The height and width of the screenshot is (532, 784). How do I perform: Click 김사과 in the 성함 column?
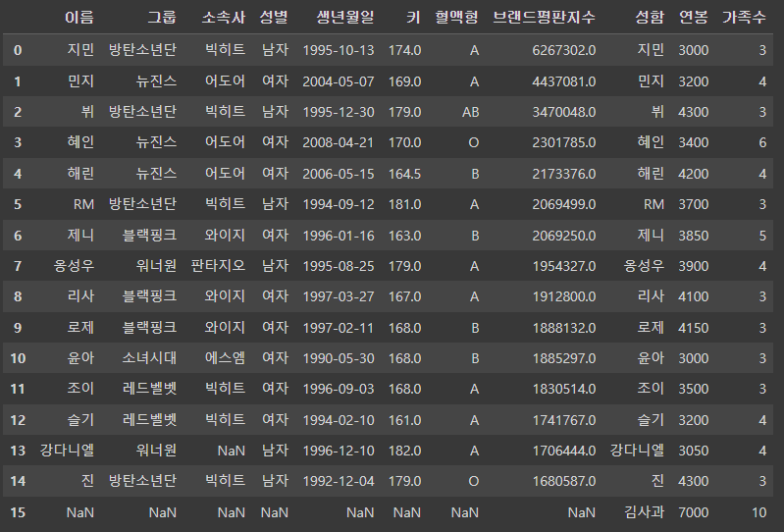pyautogui.click(x=644, y=512)
